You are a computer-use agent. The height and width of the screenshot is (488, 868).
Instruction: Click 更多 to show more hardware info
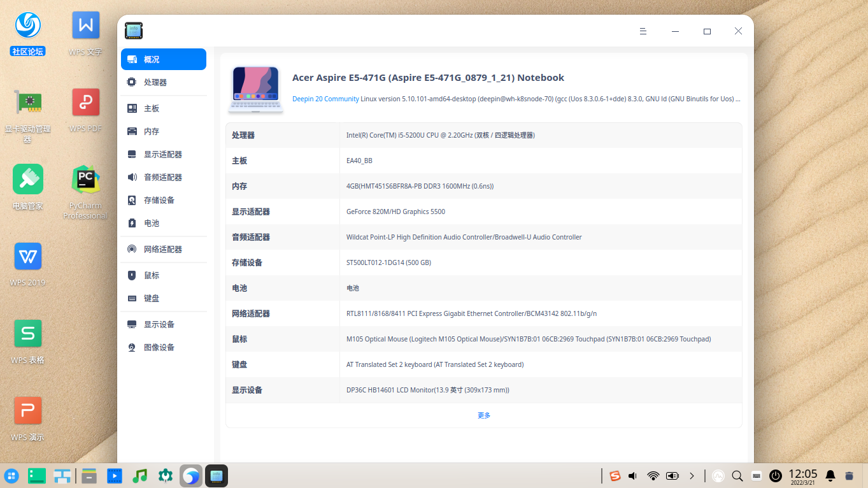tap(483, 415)
